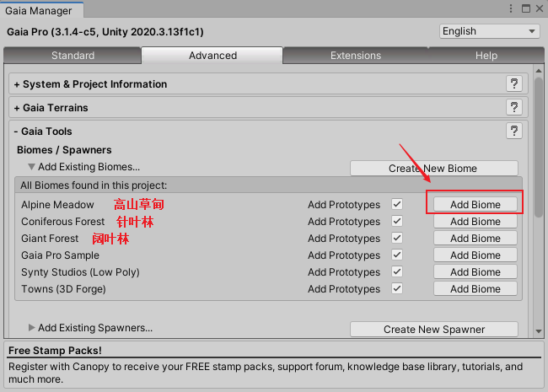This screenshot has height=392, width=548.
Task: Add the Alpine Meadow biome
Action: [475, 204]
